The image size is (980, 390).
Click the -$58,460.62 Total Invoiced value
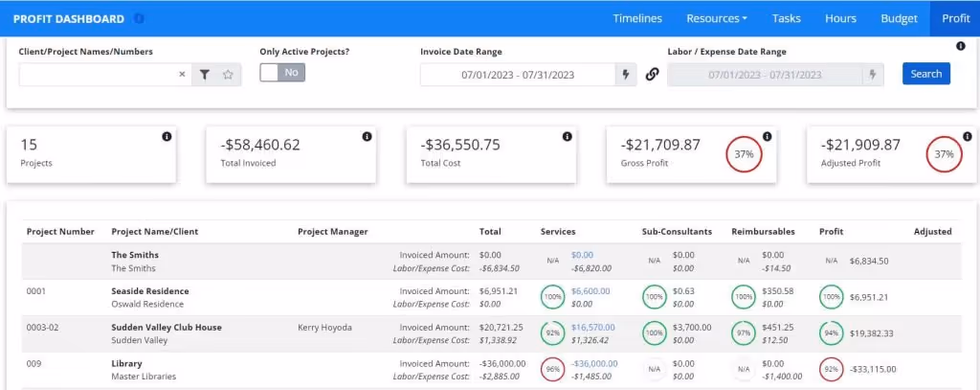click(260, 146)
